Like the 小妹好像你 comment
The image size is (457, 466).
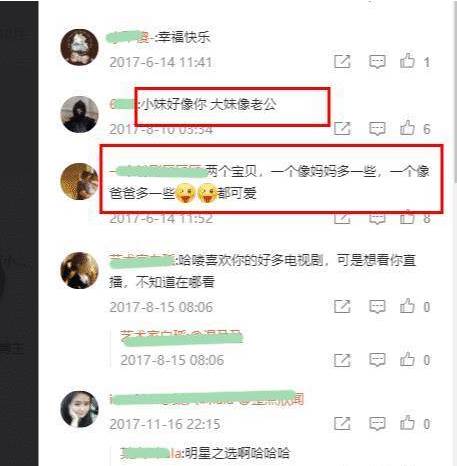tap(407, 128)
